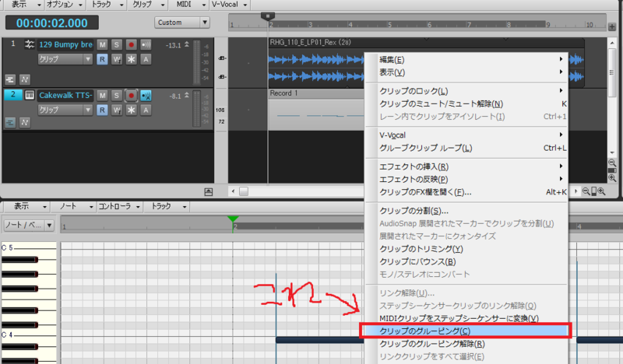Select クリップのロック(L)

click(466, 91)
